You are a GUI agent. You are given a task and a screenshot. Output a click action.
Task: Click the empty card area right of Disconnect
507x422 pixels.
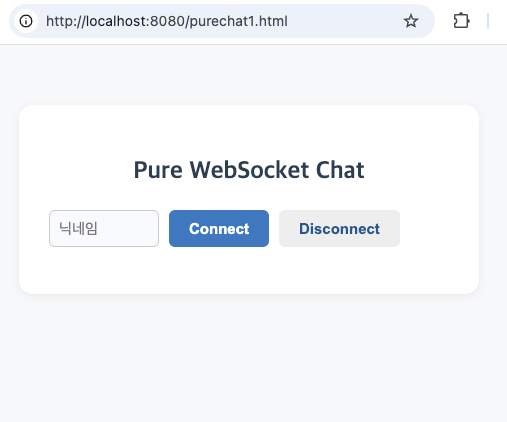pos(439,228)
